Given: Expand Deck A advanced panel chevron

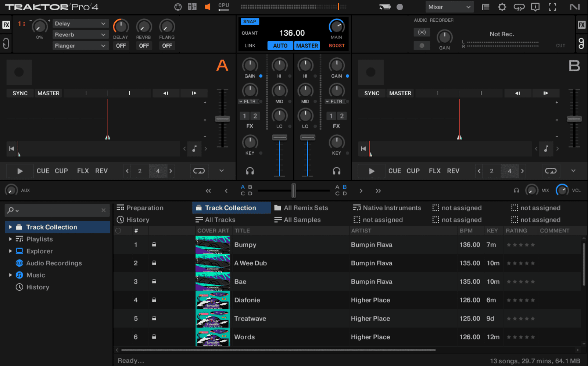Looking at the screenshot, I should pyautogui.click(x=222, y=171).
